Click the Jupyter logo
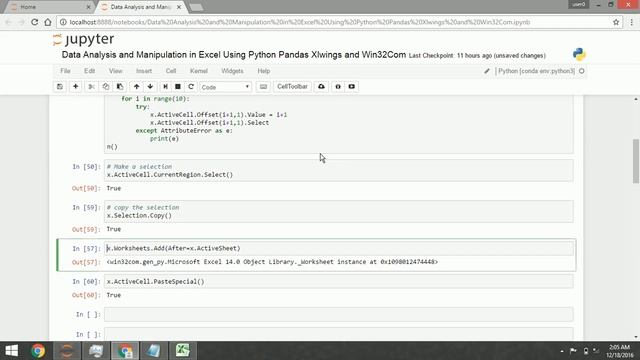 pyautogui.click(x=83, y=39)
